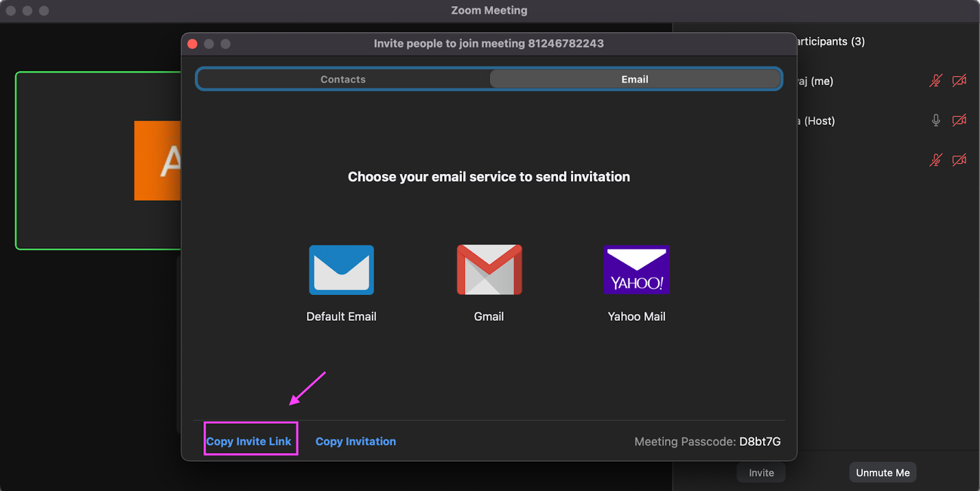Click disabled camera icon in (me) row
The image size is (980, 491).
click(959, 81)
